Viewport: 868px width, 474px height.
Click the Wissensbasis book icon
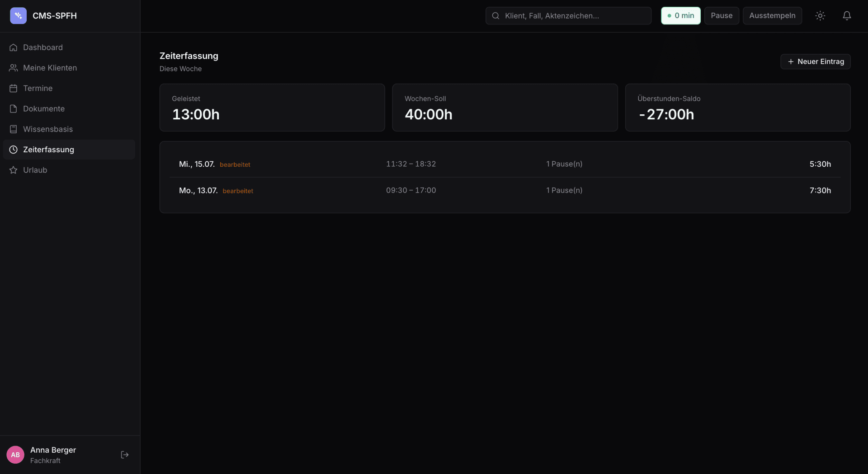[14, 129]
